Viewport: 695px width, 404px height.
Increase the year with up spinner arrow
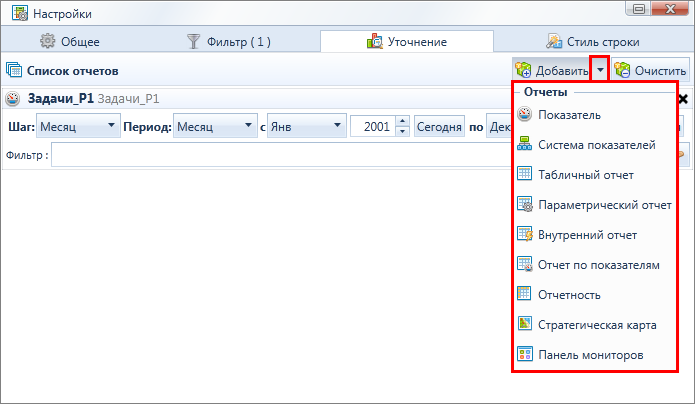tap(402, 121)
